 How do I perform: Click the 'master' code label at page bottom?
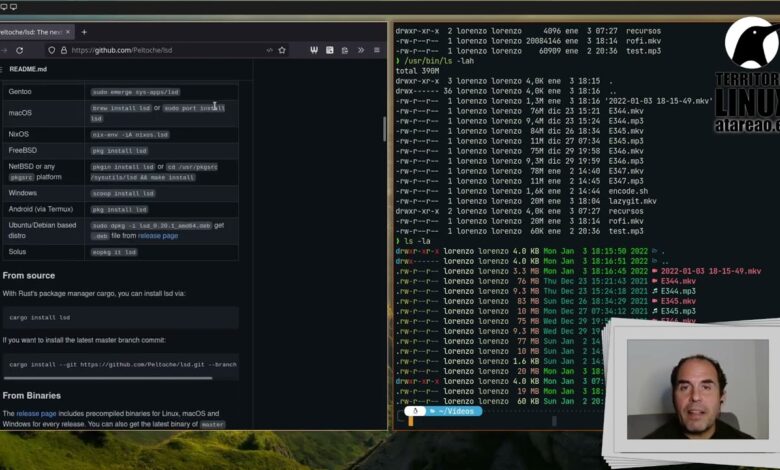tap(213, 425)
